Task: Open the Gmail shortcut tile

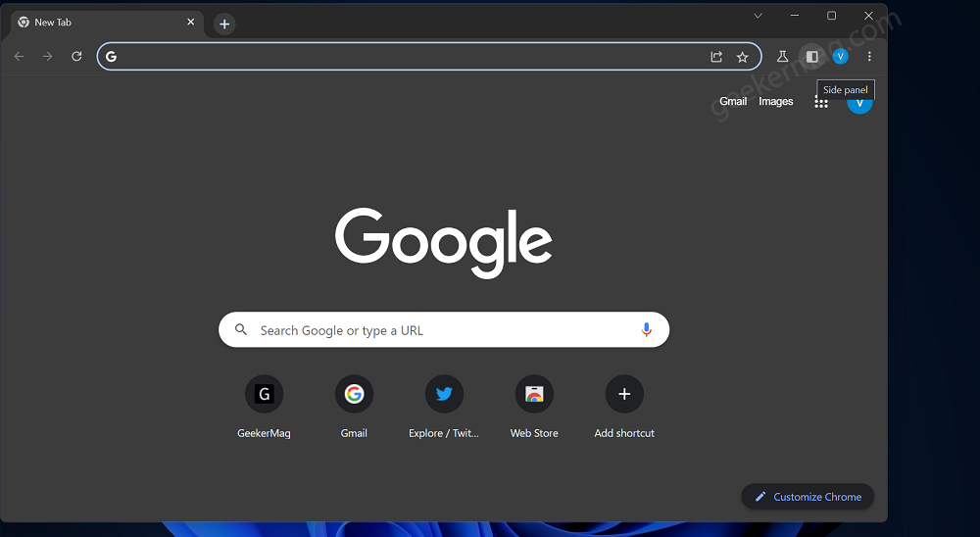Action: coord(354,407)
